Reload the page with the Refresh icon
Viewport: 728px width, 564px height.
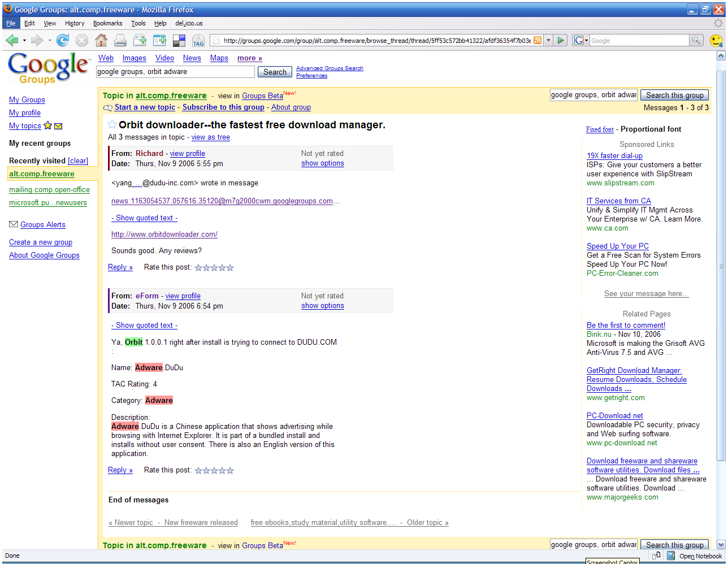point(63,40)
